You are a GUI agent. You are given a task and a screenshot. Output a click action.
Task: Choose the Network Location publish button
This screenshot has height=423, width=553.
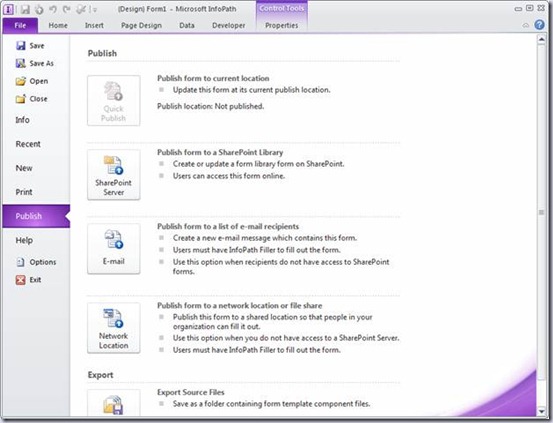(x=114, y=328)
